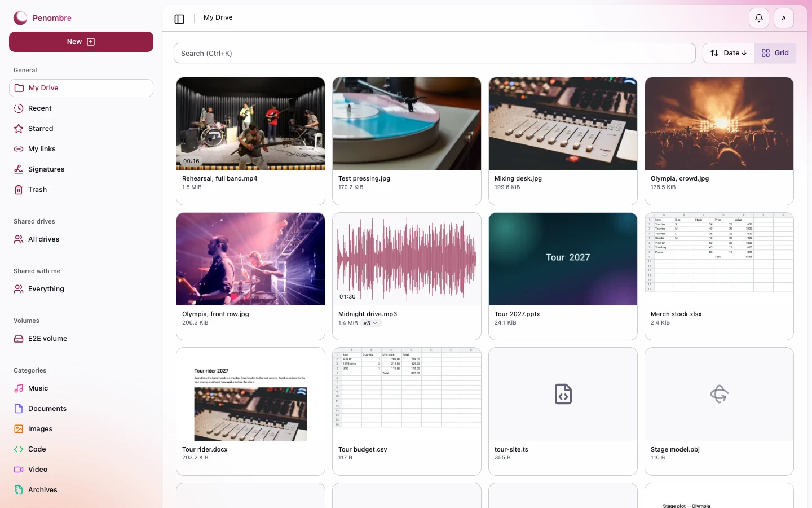Select the Mixing desk.jpg thumbnail
Screen dimensions: 812x508
click(563, 124)
